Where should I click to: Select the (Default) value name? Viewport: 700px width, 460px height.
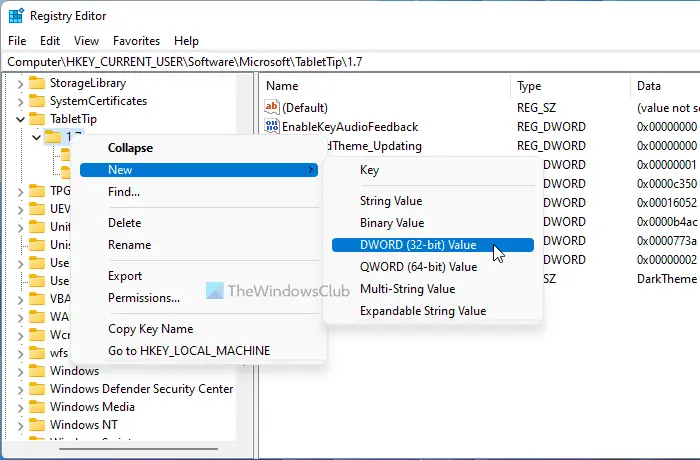click(x=305, y=108)
